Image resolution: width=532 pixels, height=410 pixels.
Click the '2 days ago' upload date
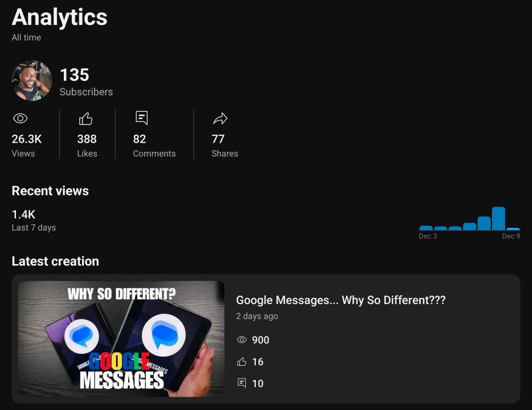[x=257, y=316]
